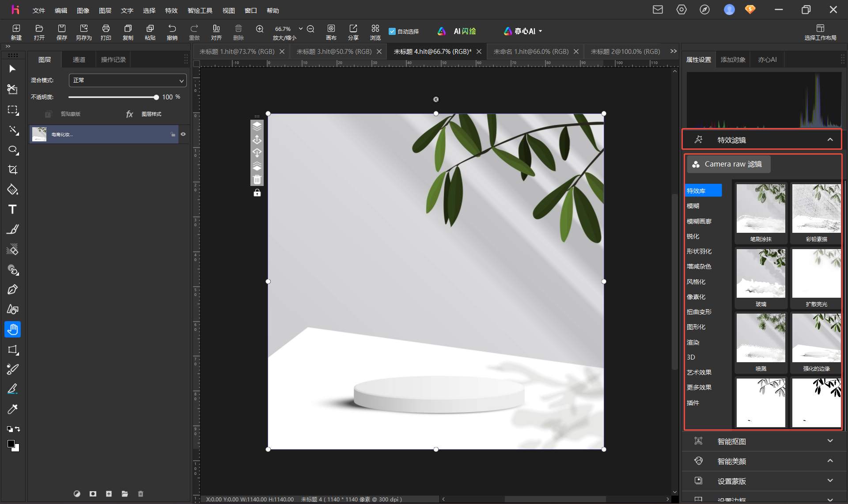Image resolution: width=848 pixels, height=504 pixels.
Task: Click the 撤销 undo icon
Action: [x=172, y=32]
